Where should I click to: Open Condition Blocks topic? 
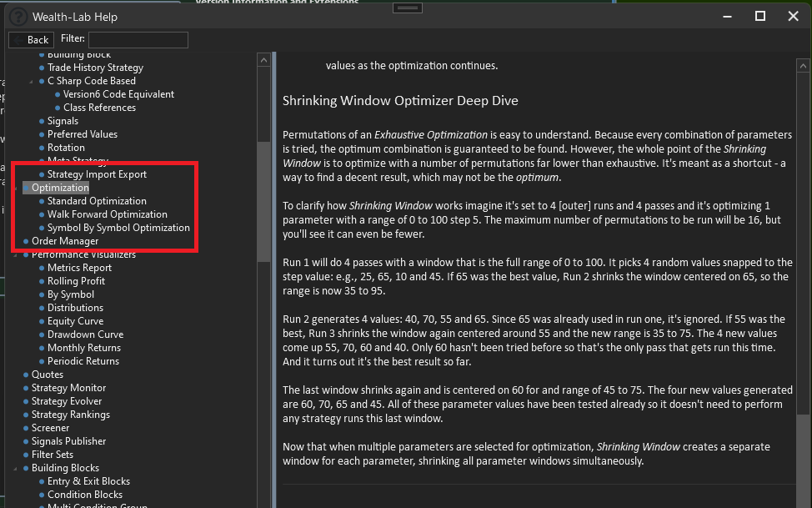pyautogui.click(x=85, y=495)
